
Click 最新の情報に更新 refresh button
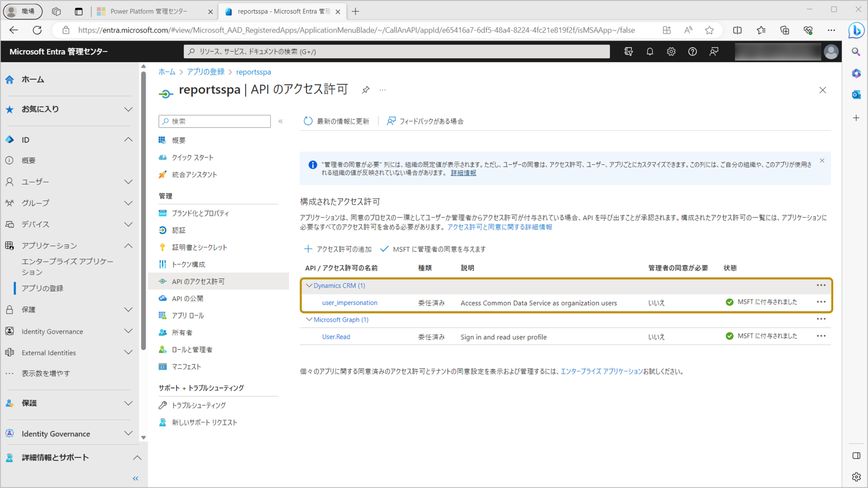(336, 121)
